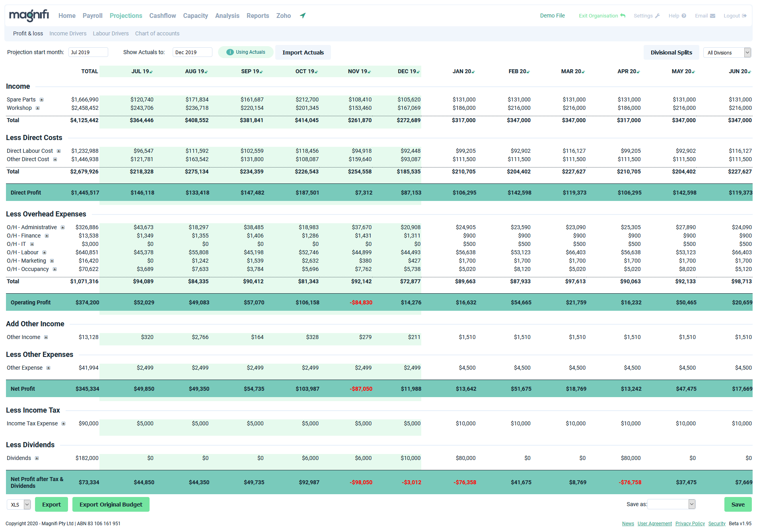The image size is (757, 532).
Task: Expand the O/H - Labour row
Action: (x=44, y=253)
